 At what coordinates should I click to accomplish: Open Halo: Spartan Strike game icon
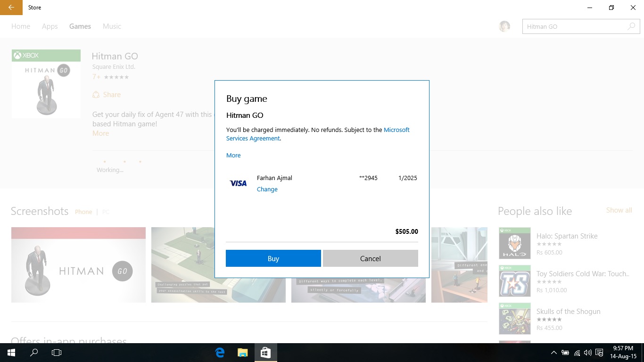[x=515, y=243]
